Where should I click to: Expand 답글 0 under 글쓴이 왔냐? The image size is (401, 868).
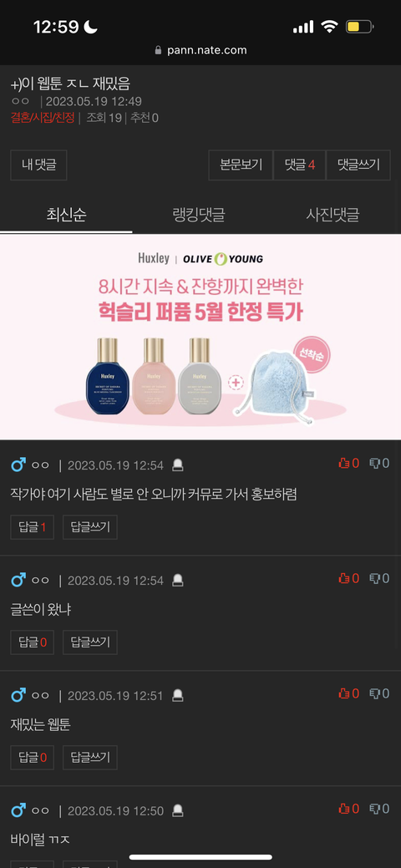(x=32, y=642)
